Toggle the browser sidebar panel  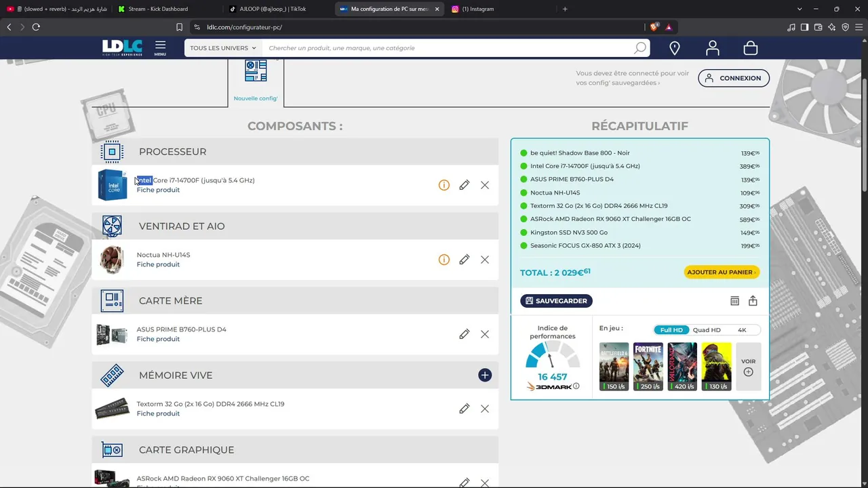805,27
